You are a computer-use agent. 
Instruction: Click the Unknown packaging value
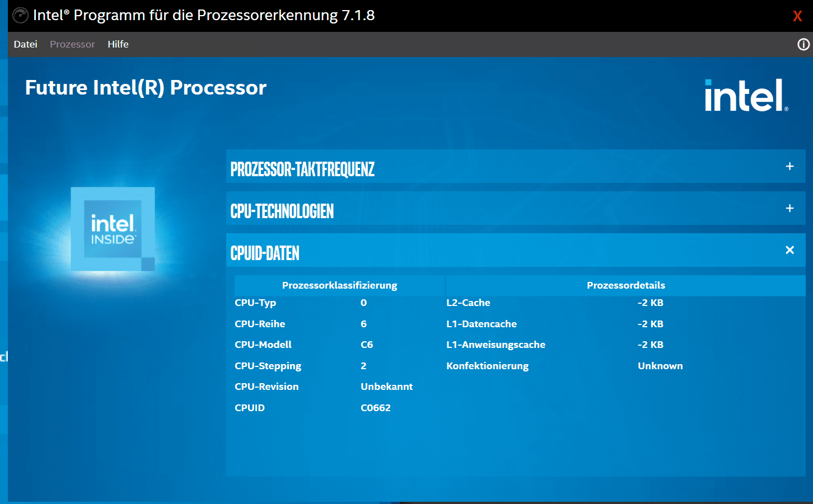pos(660,366)
